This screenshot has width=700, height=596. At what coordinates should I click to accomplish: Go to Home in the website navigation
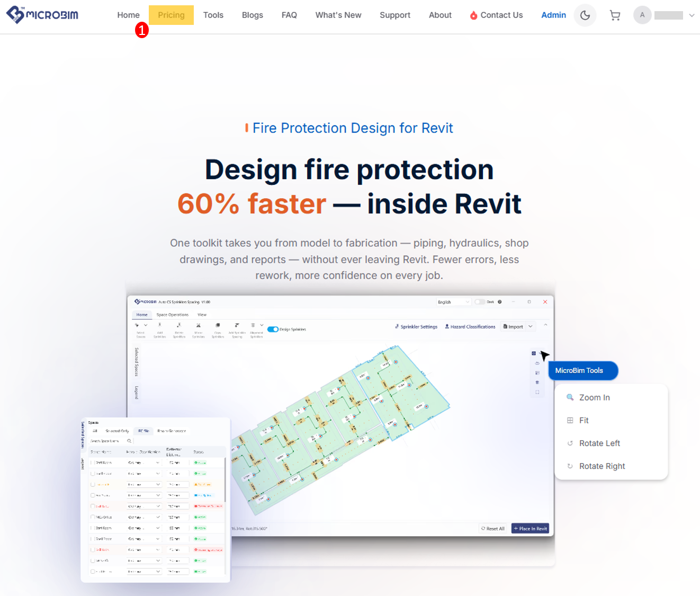[129, 15]
